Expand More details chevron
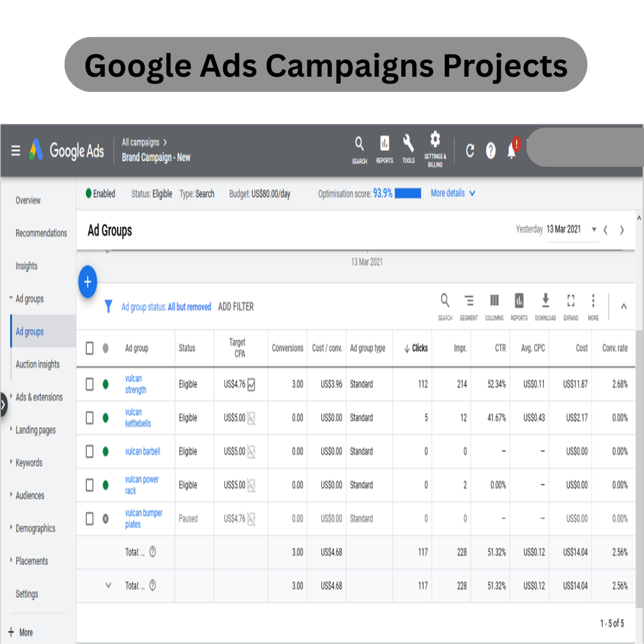Image resolution: width=644 pixels, height=644 pixels. (472, 194)
